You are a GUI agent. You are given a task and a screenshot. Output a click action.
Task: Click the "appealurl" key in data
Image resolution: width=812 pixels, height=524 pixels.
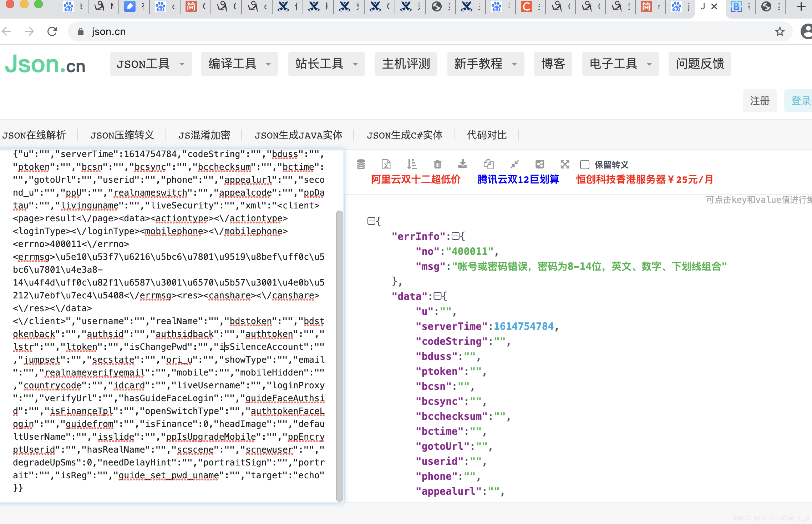(x=449, y=491)
